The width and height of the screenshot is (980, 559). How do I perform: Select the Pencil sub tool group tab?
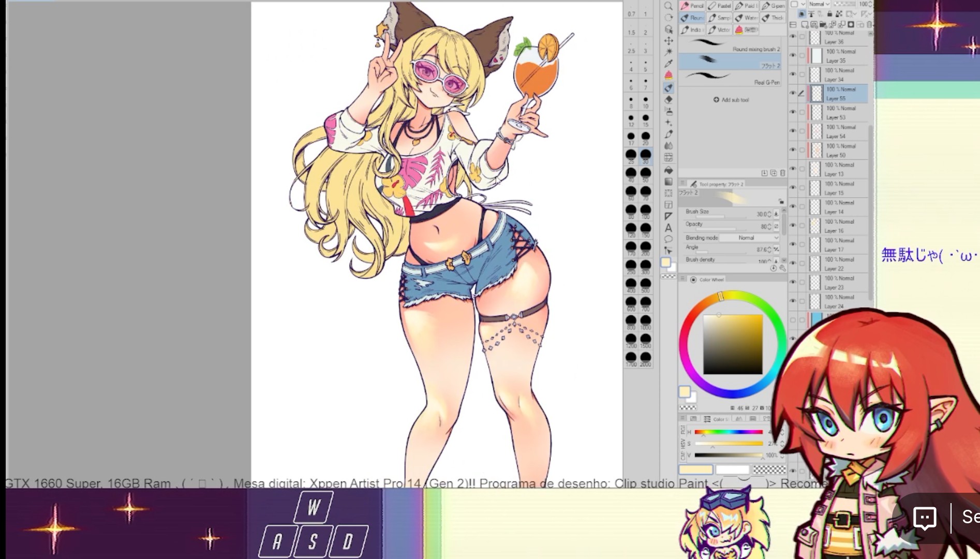click(692, 6)
